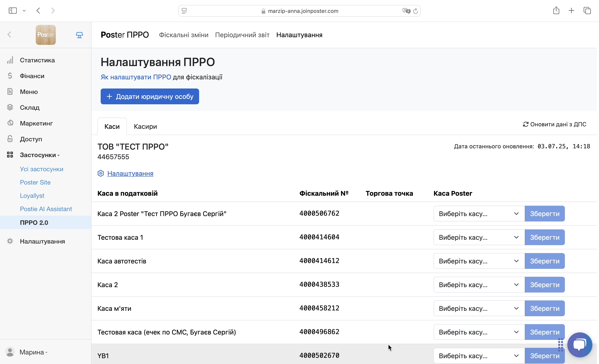Reload the page with refresh icon
The height and width of the screenshot is (364, 599).
pyautogui.click(x=416, y=11)
